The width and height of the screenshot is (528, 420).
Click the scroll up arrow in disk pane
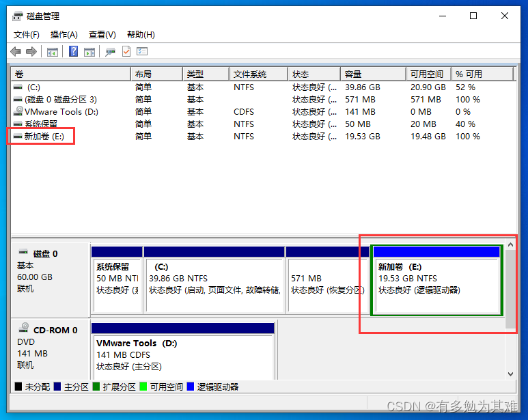[x=510, y=245]
